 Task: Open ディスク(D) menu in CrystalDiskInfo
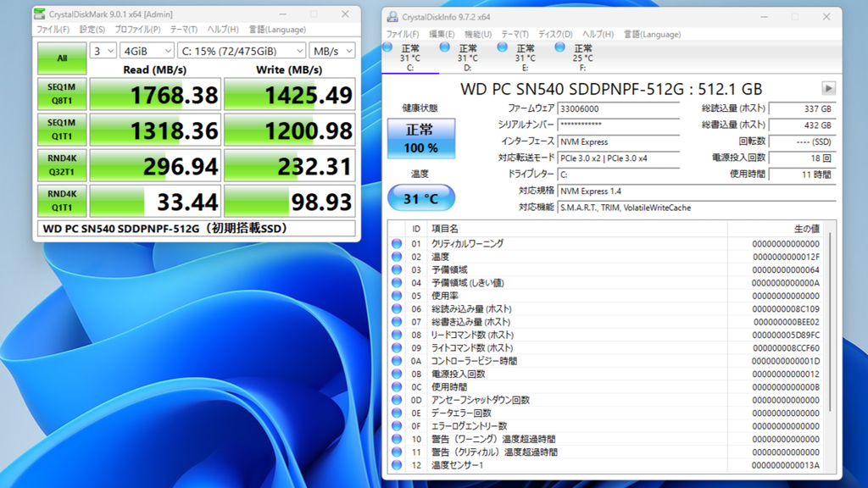coord(555,34)
